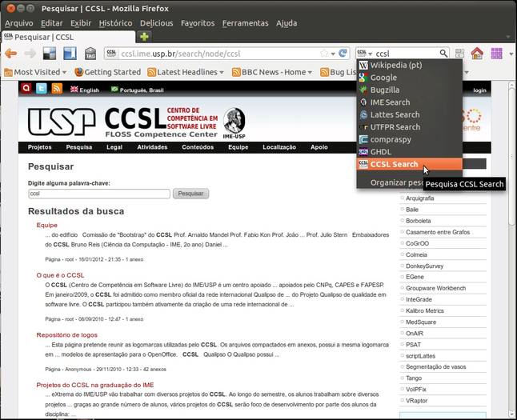517x420 pixels.
Task: Open list all tabs dropdown arrow
Action: (x=508, y=37)
